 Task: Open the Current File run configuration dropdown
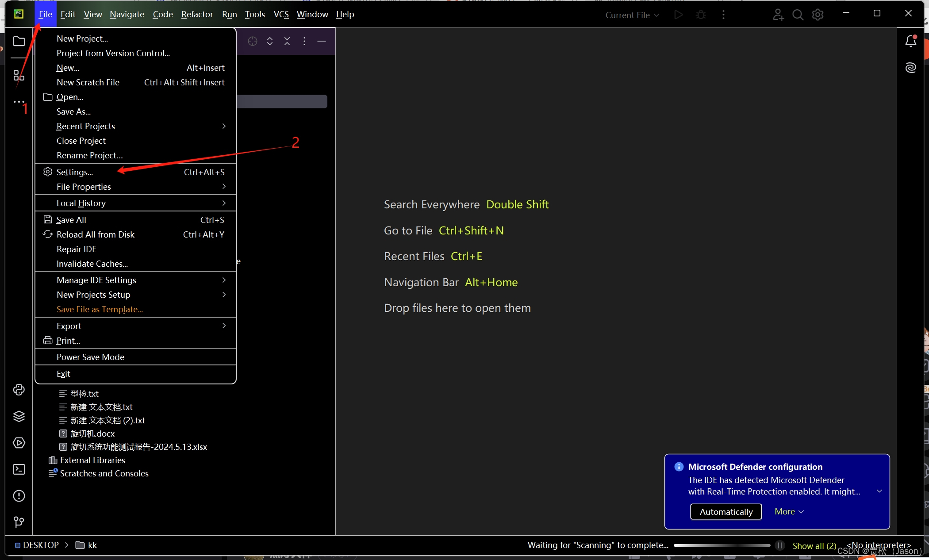click(x=632, y=15)
